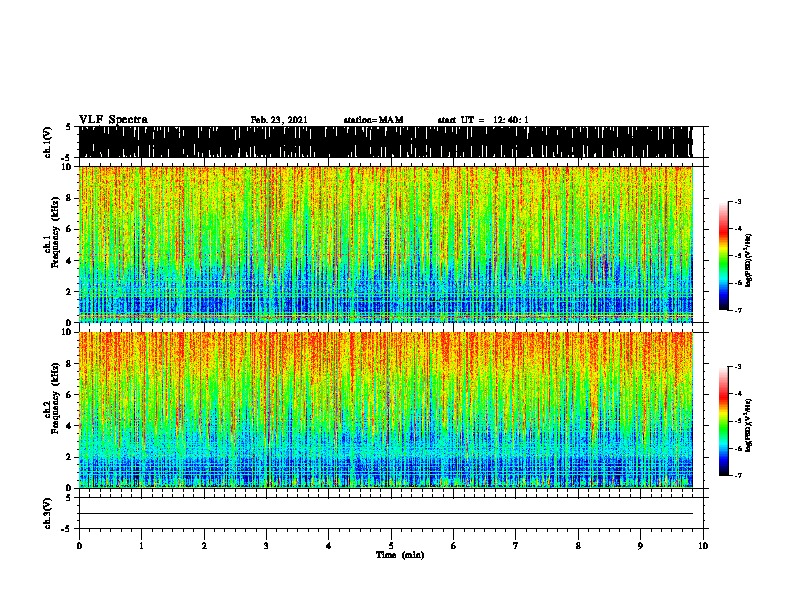Screen dimensions: 792x612
Task: Click time axis tick label "0"
Action: click(79, 546)
